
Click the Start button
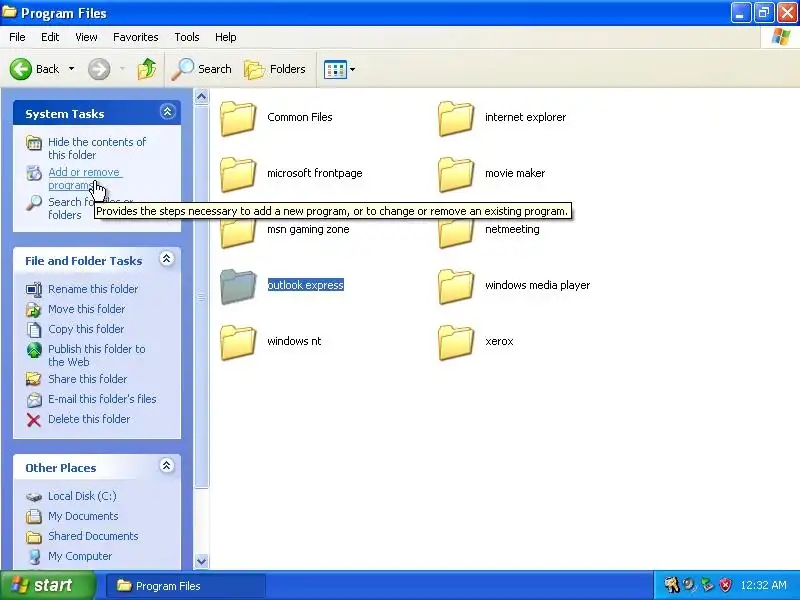coord(47,585)
